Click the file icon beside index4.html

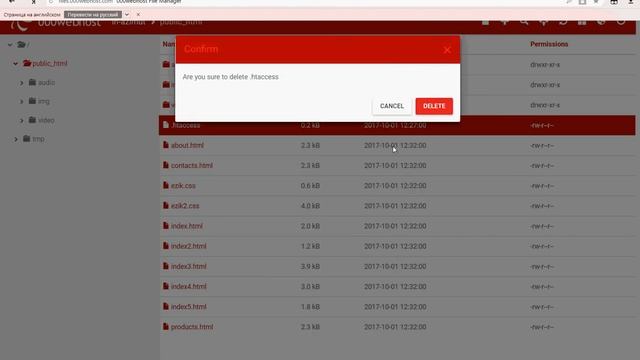pos(166,286)
